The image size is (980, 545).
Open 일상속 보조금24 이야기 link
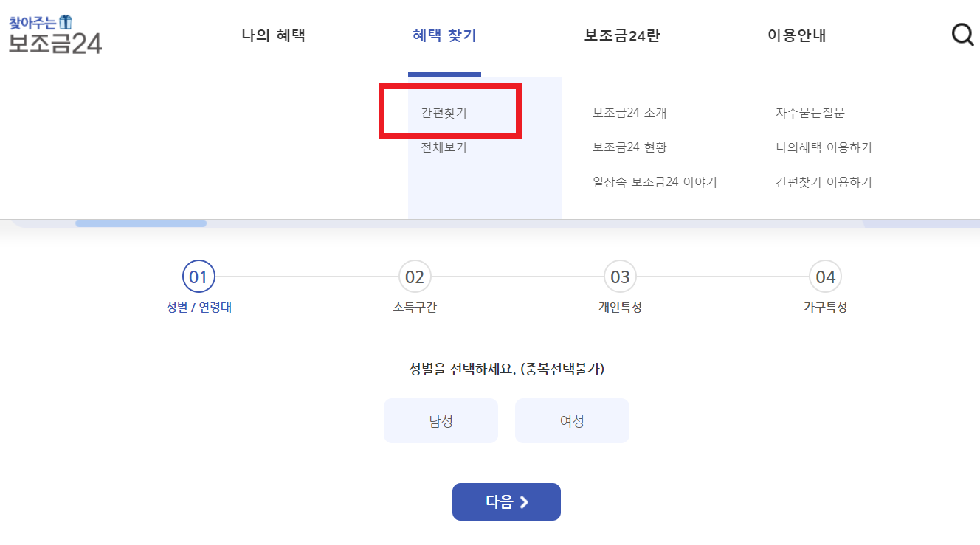pos(655,182)
